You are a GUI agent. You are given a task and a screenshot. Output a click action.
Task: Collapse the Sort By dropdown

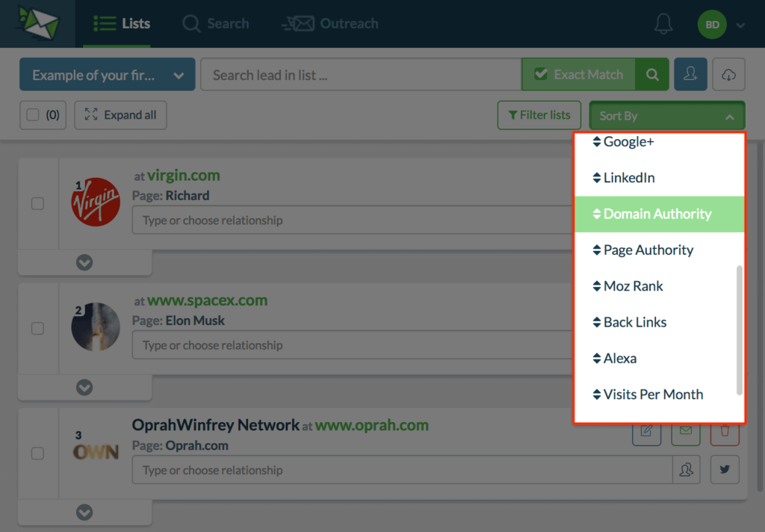pos(666,116)
